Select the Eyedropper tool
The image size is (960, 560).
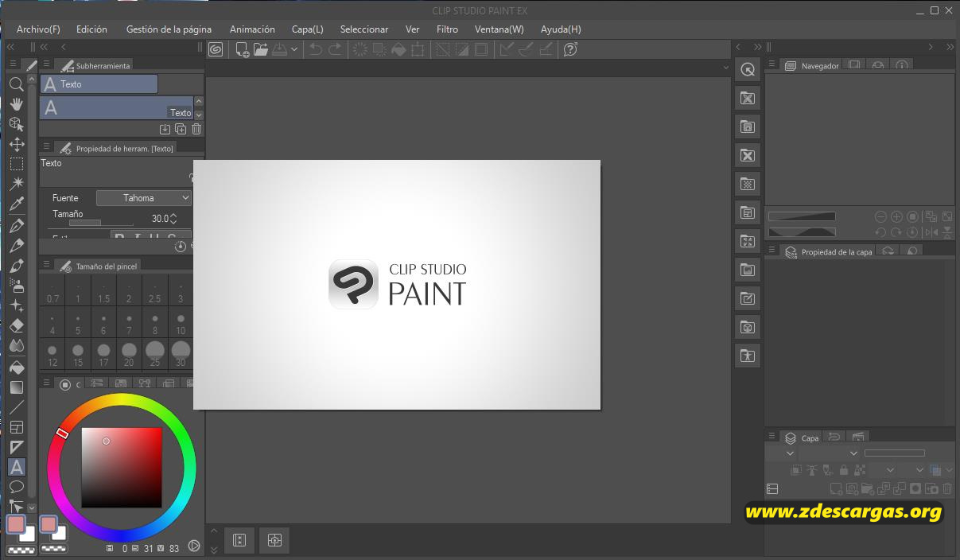coord(16,204)
